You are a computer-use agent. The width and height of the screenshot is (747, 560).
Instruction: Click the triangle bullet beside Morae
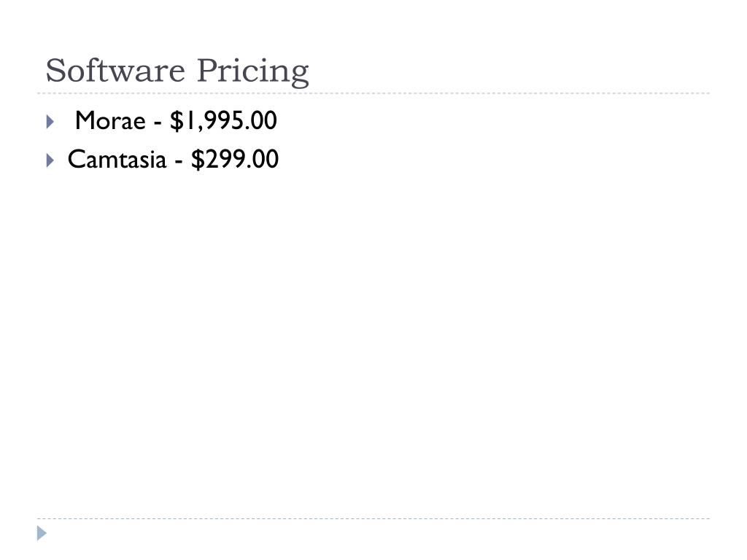(x=50, y=122)
